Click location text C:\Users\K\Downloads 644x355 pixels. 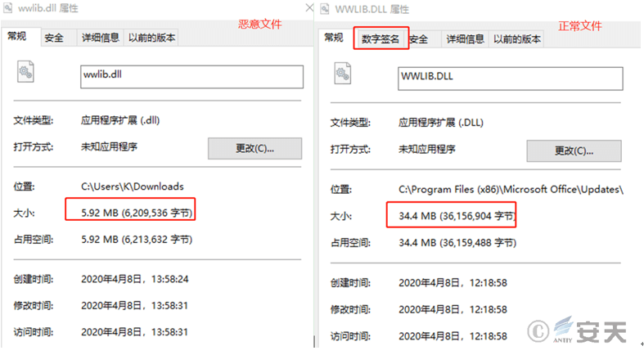pos(133,186)
